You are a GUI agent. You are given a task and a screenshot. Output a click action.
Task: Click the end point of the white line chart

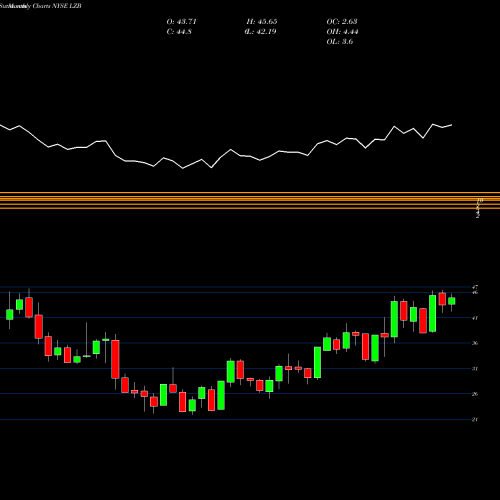point(452,125)
